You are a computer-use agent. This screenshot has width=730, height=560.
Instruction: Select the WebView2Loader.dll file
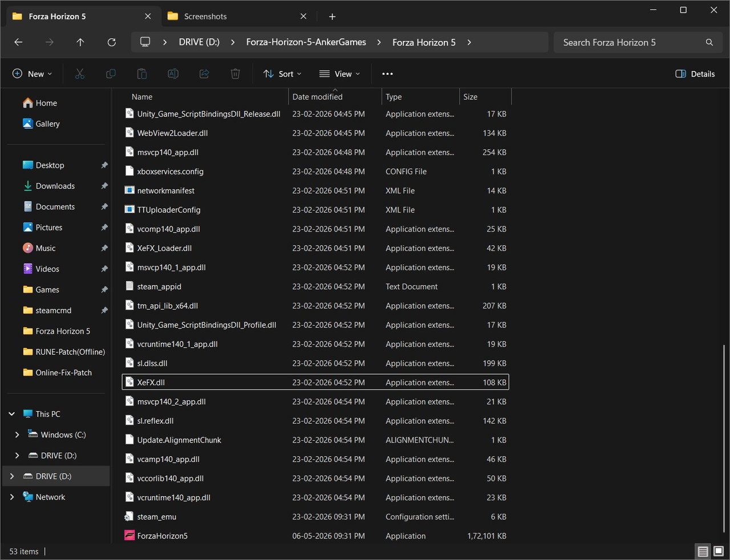tap(172, 133)
